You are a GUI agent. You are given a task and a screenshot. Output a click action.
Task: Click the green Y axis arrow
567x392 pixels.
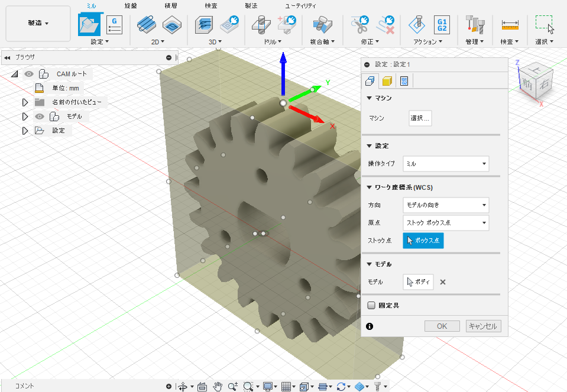click(x=305, y=93)
